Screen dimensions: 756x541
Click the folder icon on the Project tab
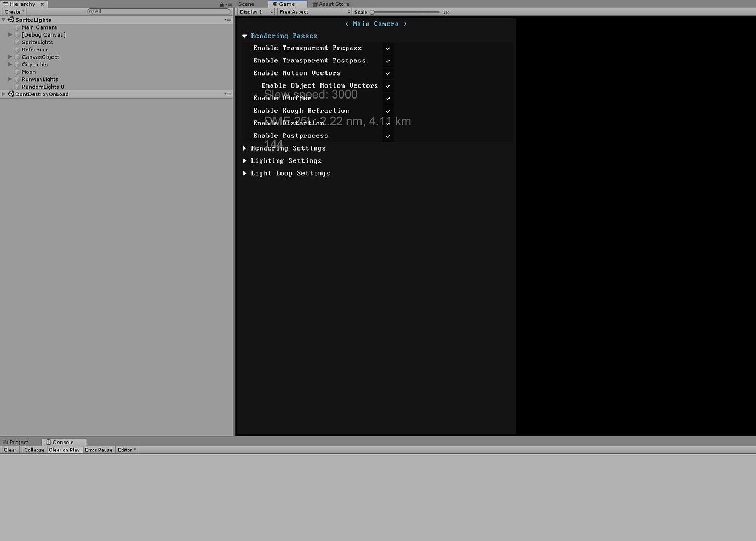tap(5, 442)
